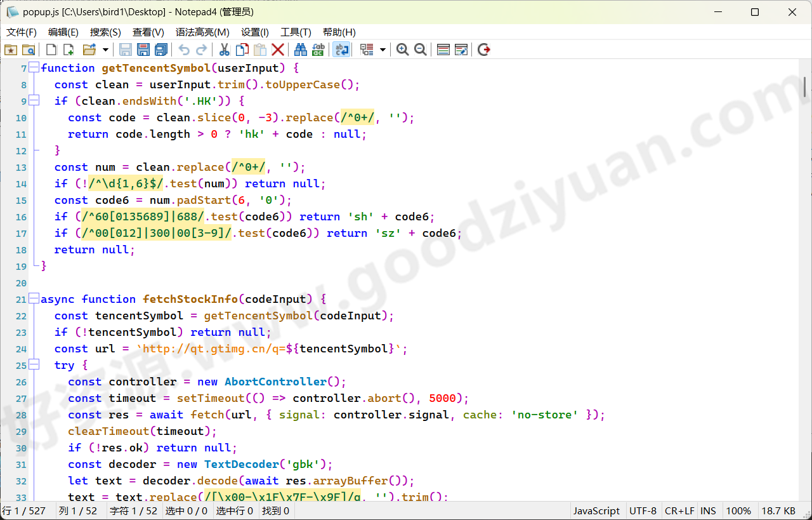The height and width of the screenshot is (520, 812).
Task: Collapse the try block fold marker
Action: point(34,364)
